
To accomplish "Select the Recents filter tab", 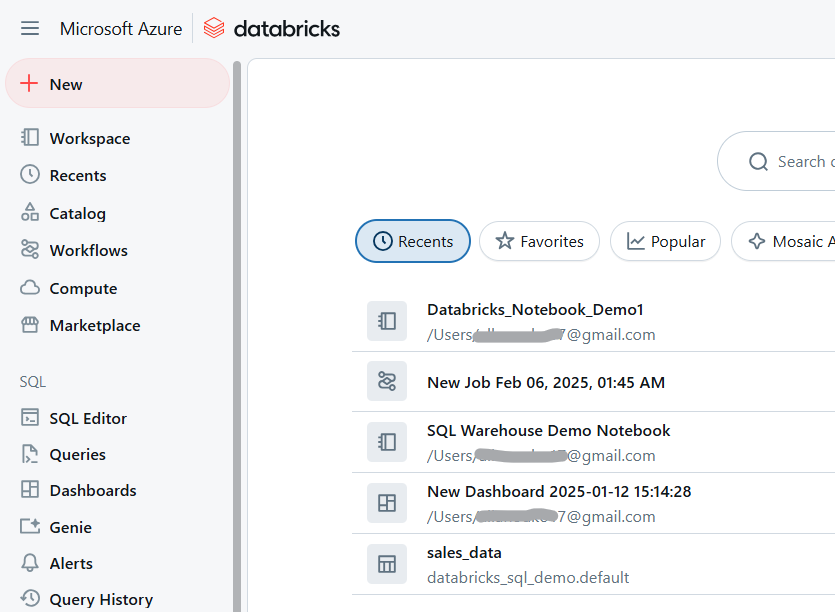I will [413, 241].
